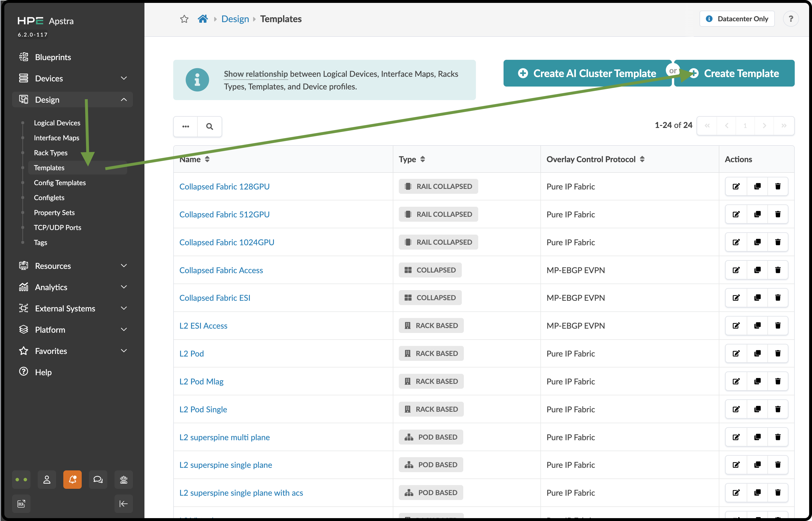Screen dimensions: 812x521
Task: Expand the Platform menu section
Action: tap(73, 330)
